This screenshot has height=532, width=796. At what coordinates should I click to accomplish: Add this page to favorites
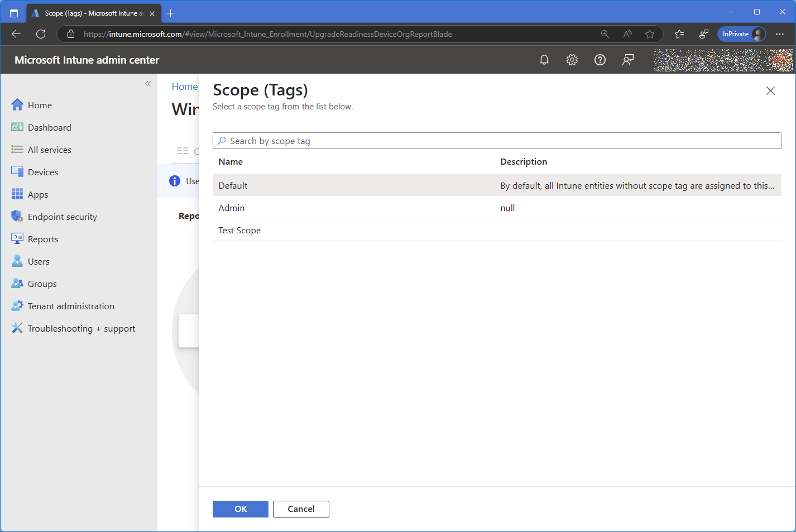click(650, 34)
